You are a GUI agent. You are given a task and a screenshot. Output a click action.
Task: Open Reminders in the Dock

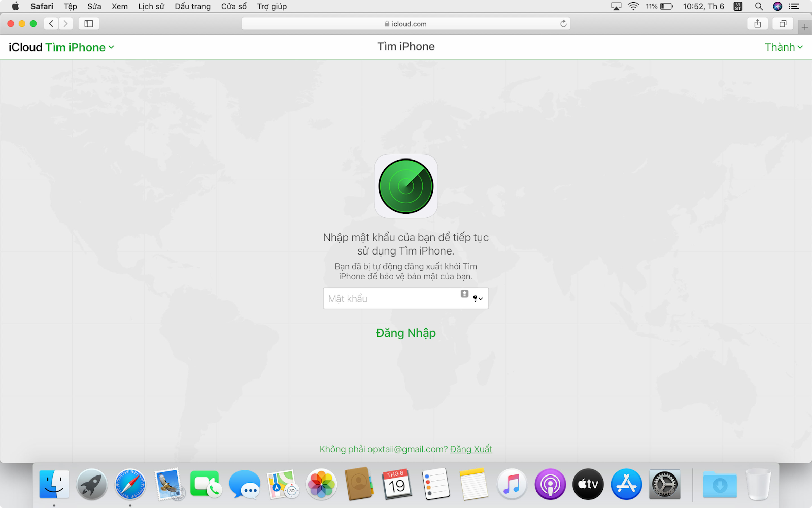[435, 485]
